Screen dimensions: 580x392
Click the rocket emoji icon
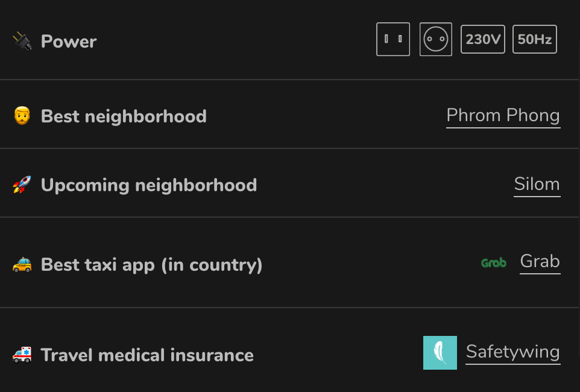[22, 185]
